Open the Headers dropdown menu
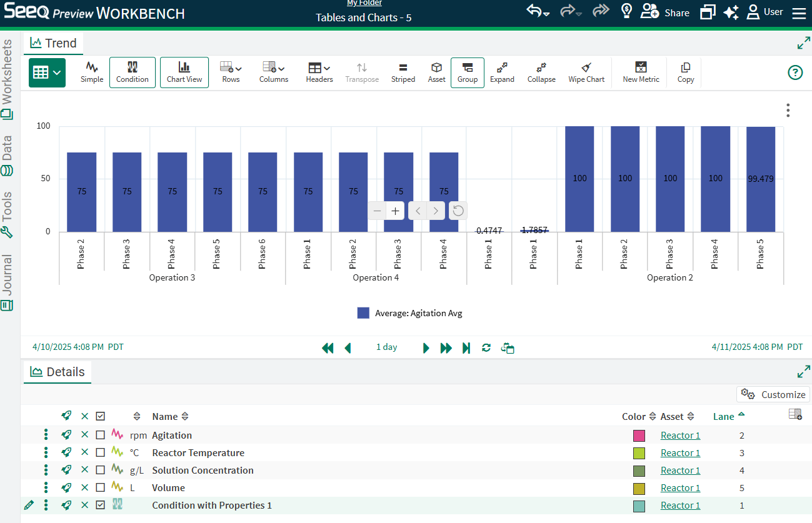This screenshot has width=812, height=523. [x=319, y=72]
